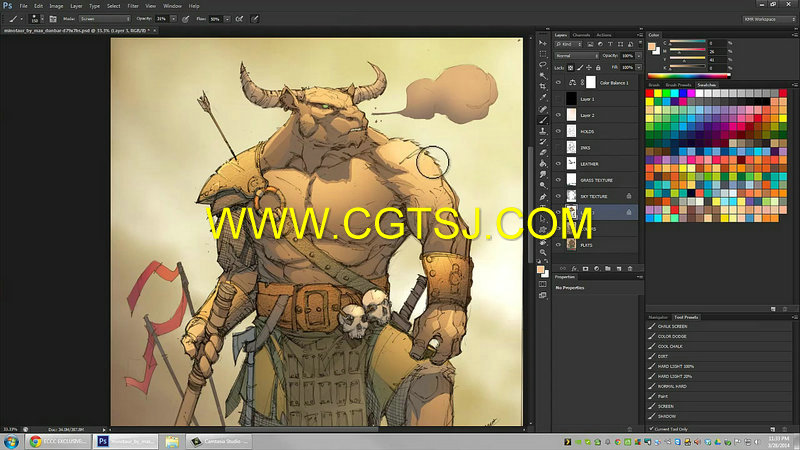Hide the HOLDS layer
The image size is (800, 450).
point(558,131)
